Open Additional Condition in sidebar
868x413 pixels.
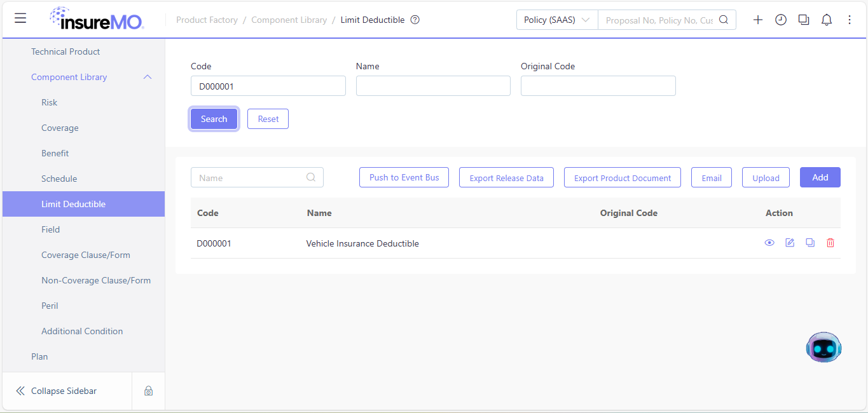pyautogui.click(x=82, y=331)
